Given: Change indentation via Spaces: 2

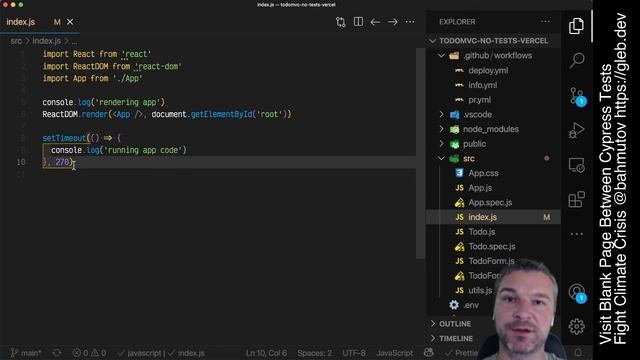Looking at the screenshot, I should click(x=314, y=353).
